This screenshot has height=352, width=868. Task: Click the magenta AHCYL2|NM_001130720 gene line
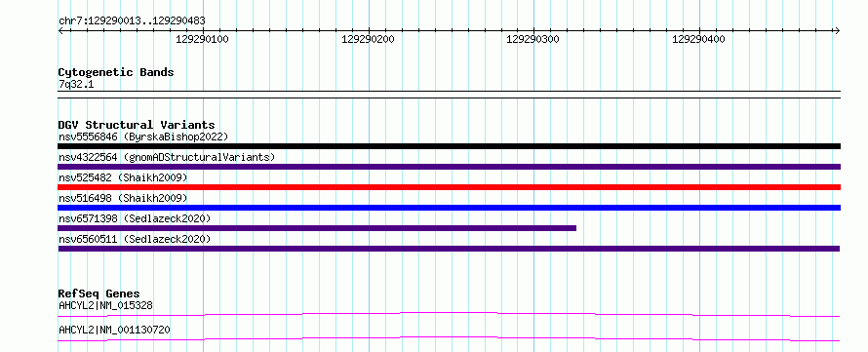click(449, 338)
